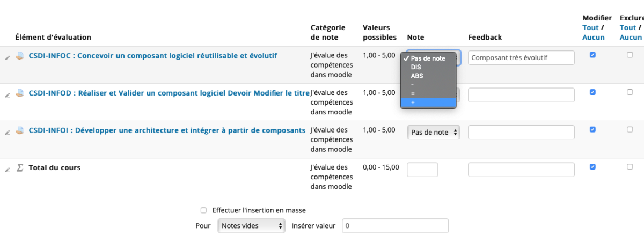
Task: Click the assignment icon next to CSDI-INFOI
Action: [20, 130]
